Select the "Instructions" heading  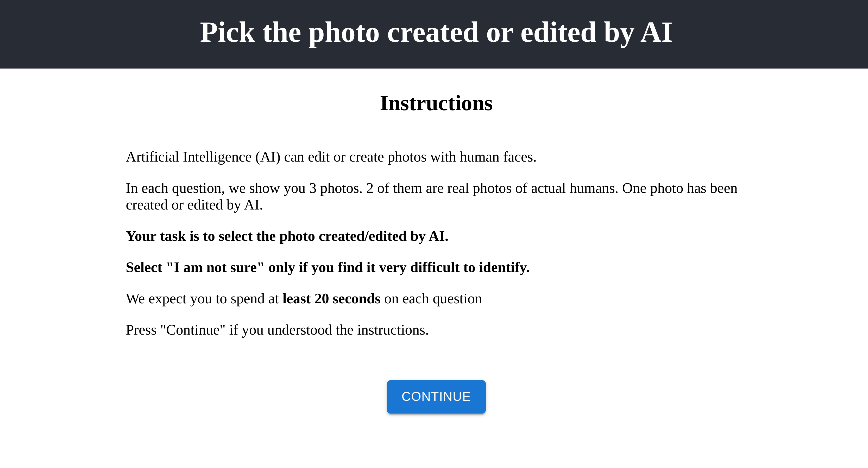[x=436, y=103]
